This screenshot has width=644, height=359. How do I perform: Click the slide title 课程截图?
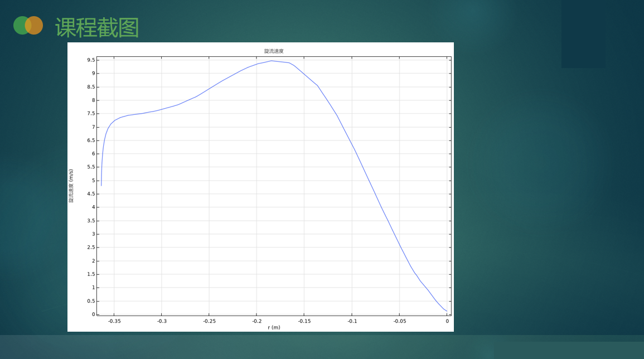tap(97, 27)
